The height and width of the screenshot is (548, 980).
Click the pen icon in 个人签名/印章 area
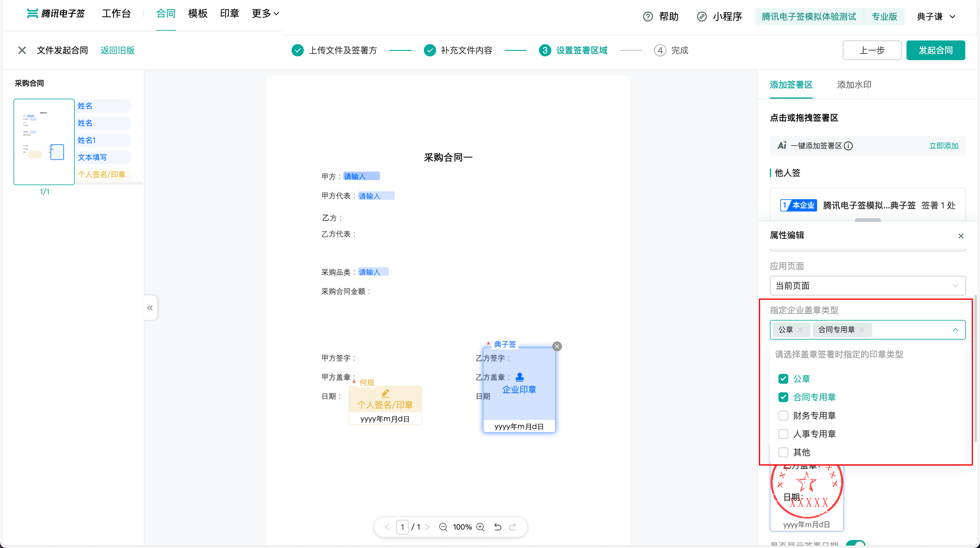point(385,393)
